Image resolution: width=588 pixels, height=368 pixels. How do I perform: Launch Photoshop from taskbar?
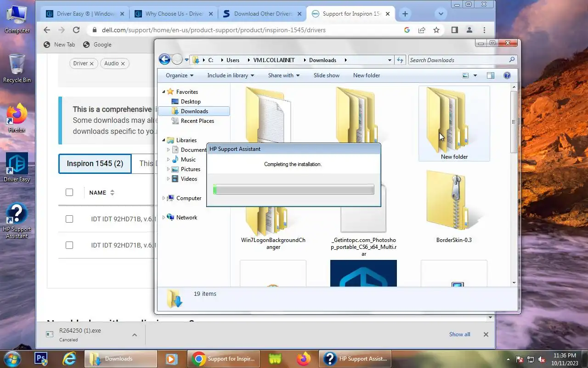[41, 358]
